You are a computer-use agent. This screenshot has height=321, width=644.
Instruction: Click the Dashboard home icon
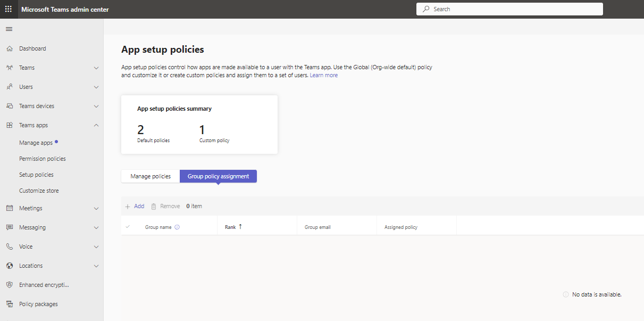[x=10, y=48]
